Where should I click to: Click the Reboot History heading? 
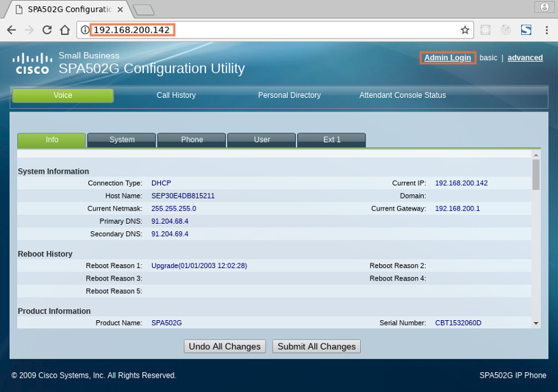coord(45,254)
